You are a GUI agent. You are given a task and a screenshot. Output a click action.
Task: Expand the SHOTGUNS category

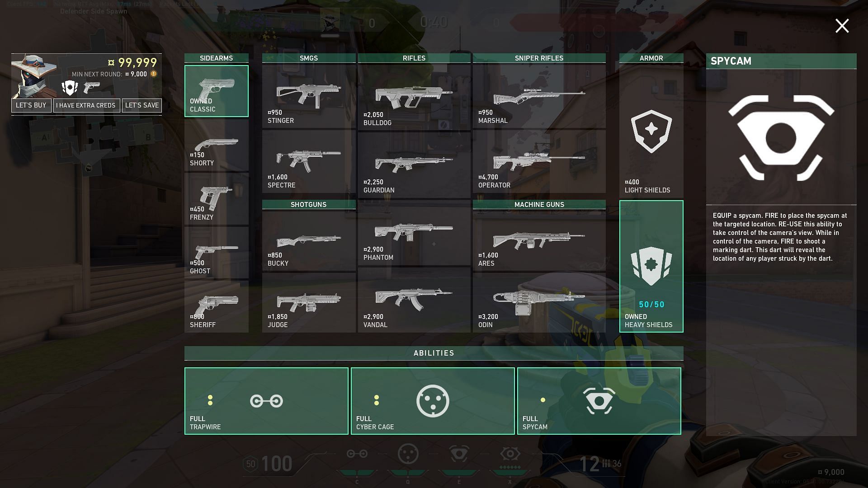[309, 204]
